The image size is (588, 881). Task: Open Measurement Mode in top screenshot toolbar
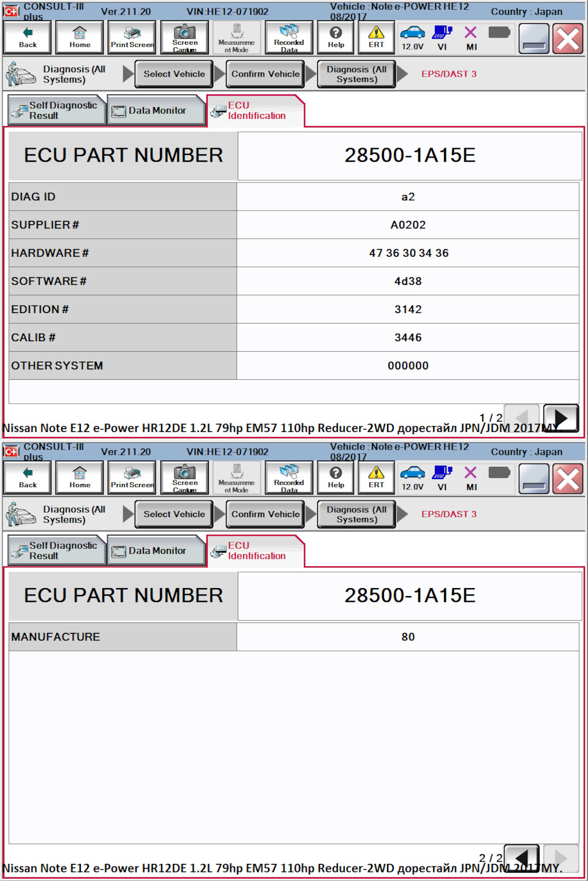tap(236, 37)
